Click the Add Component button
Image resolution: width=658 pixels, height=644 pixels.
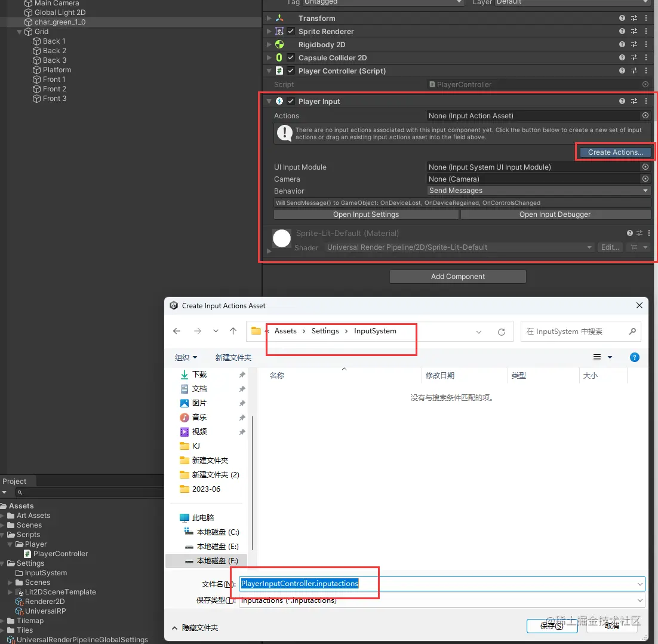[458, 276]
